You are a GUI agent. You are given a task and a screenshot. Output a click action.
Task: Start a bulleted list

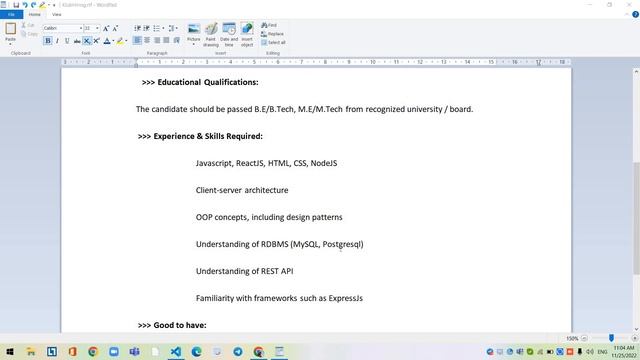coord(157,28)
